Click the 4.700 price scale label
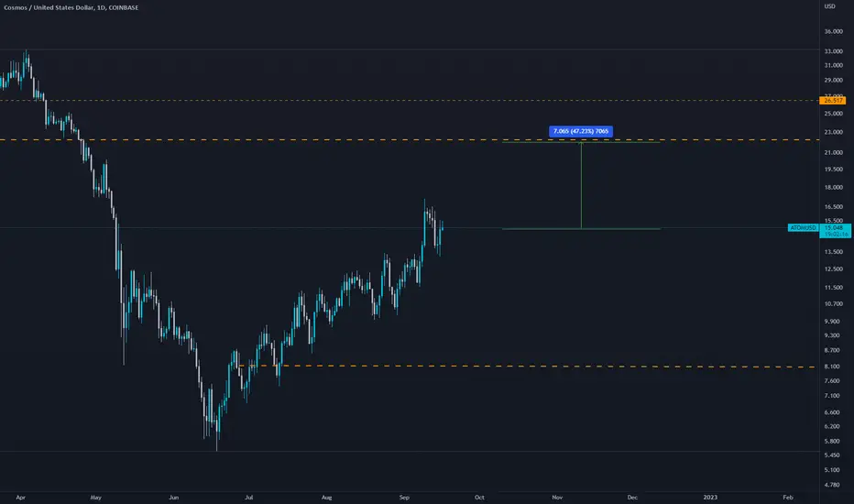The height and width of the screenshot is (504, 854). point(832,485)
